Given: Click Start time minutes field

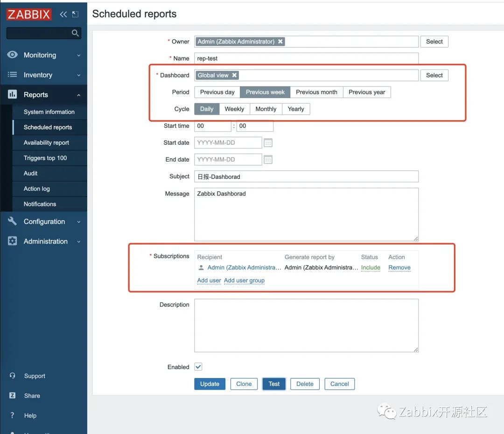Looking at the screenshot, I should 255,126.
